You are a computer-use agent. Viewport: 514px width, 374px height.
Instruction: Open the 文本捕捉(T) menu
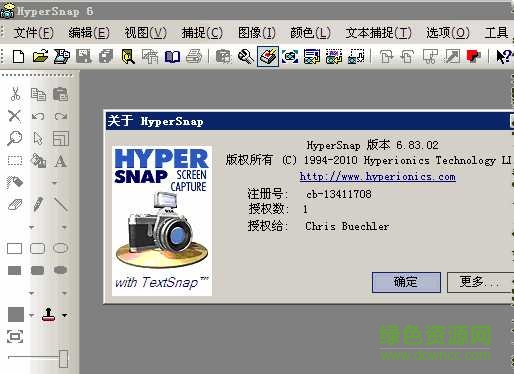[x=378, y=33]
